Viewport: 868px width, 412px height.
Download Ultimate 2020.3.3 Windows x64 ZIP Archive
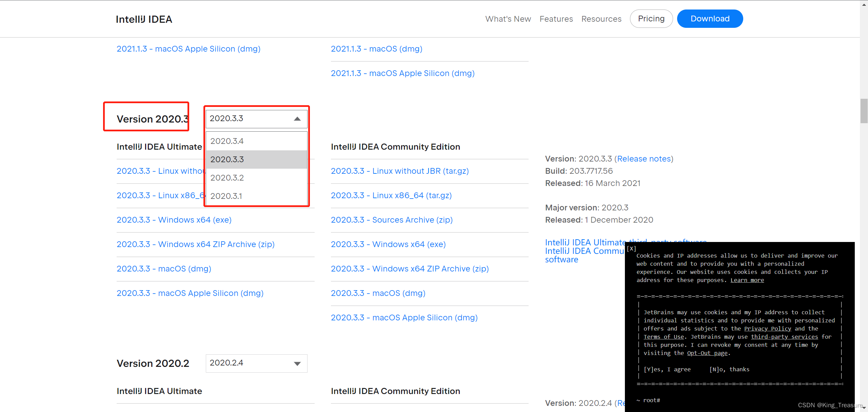pos(196,244)
